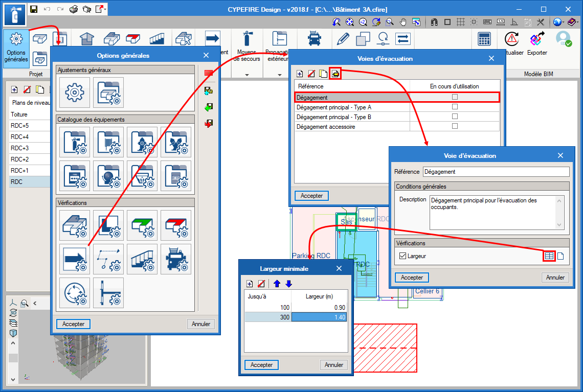This screenshot has height=392, width=583.
Task: Expand the Propagation extérieure dropdown arrow
Action: tap(279, 75)
